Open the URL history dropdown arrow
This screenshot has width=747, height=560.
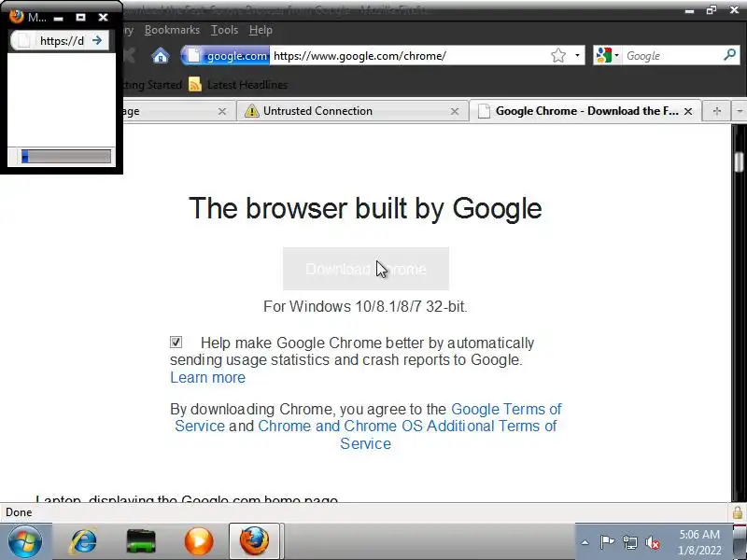[x=577, y=55]
